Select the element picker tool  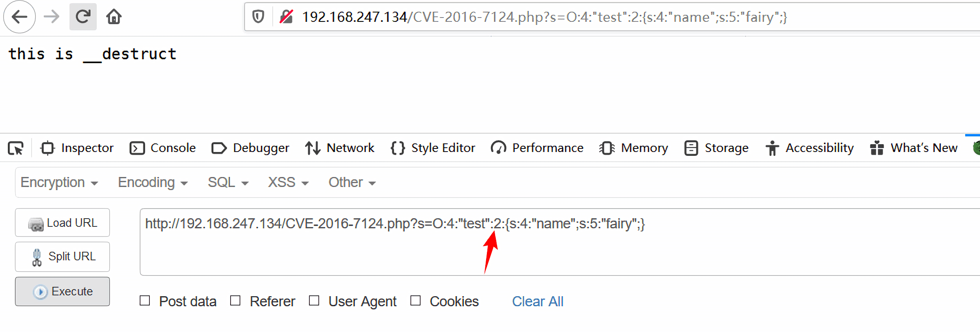pyautogui.click(x=16, y=148)
